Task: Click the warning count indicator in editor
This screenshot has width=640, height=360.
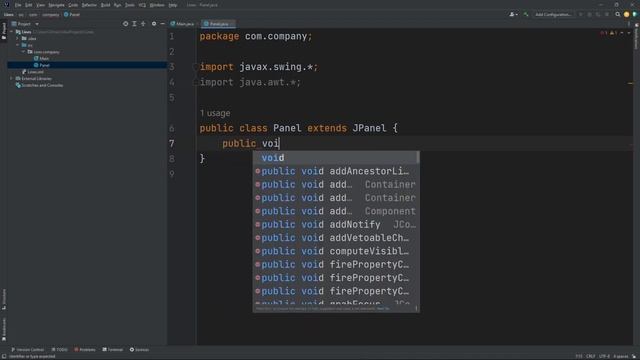Action: click(x=613, y=33)
